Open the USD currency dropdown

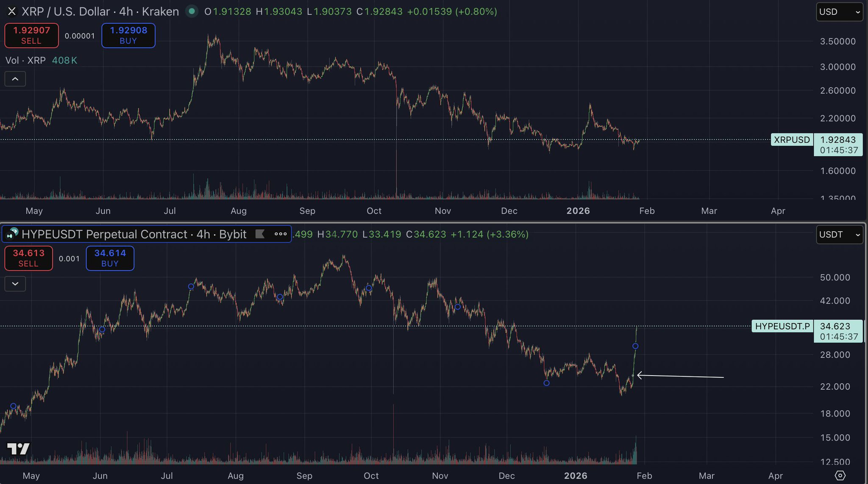[839, 12]
